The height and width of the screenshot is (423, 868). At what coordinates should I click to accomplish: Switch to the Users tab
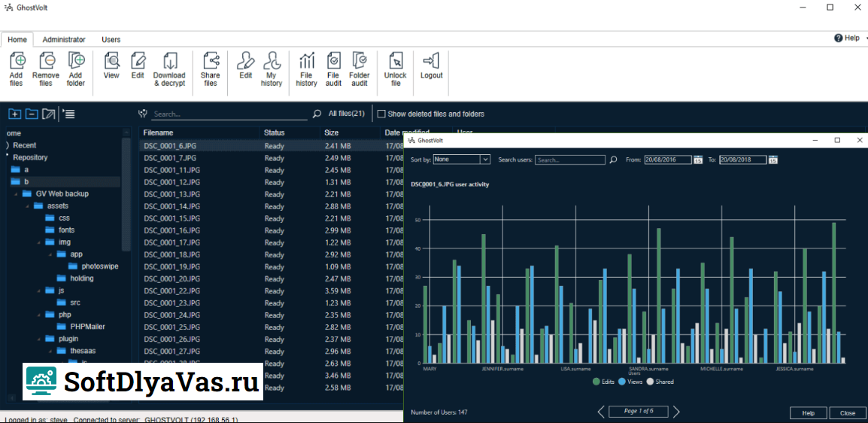[x=111, y=39]
